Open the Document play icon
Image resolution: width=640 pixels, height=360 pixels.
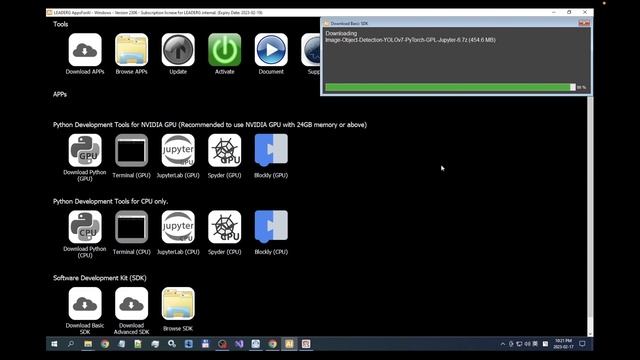(271, 50)
